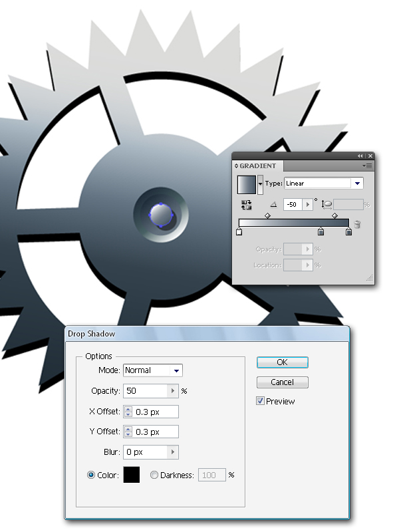Click the X Offset stepper arrows
The height and width of the screenshot is (532, 399).
(x=128, y=412)
